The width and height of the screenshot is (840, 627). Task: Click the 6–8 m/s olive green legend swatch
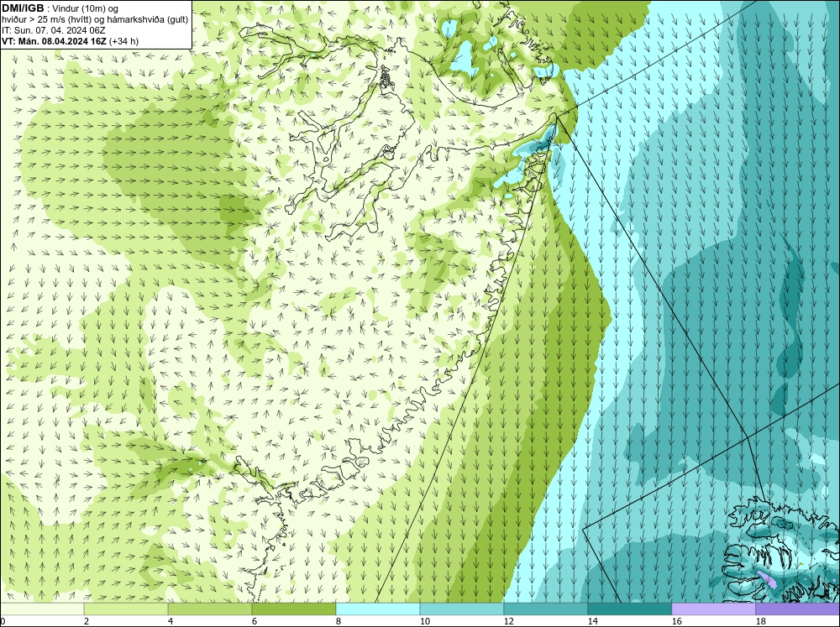[294, 609]
